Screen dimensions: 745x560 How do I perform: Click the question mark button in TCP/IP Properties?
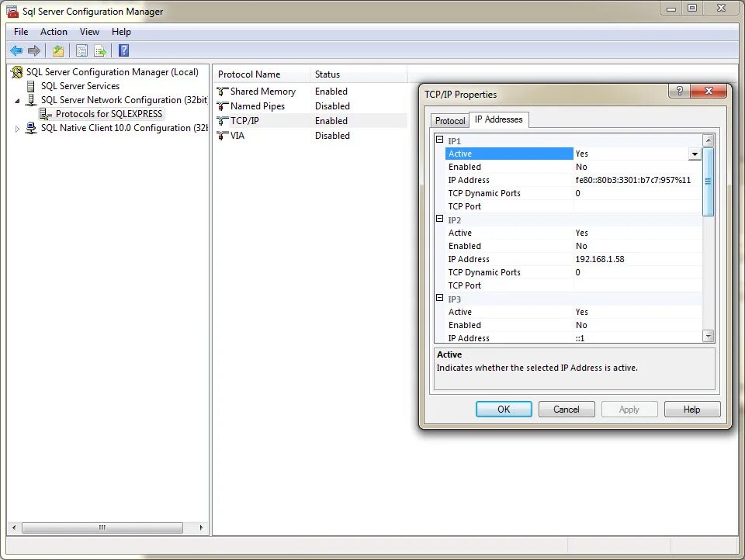click(x=680, y=91)
